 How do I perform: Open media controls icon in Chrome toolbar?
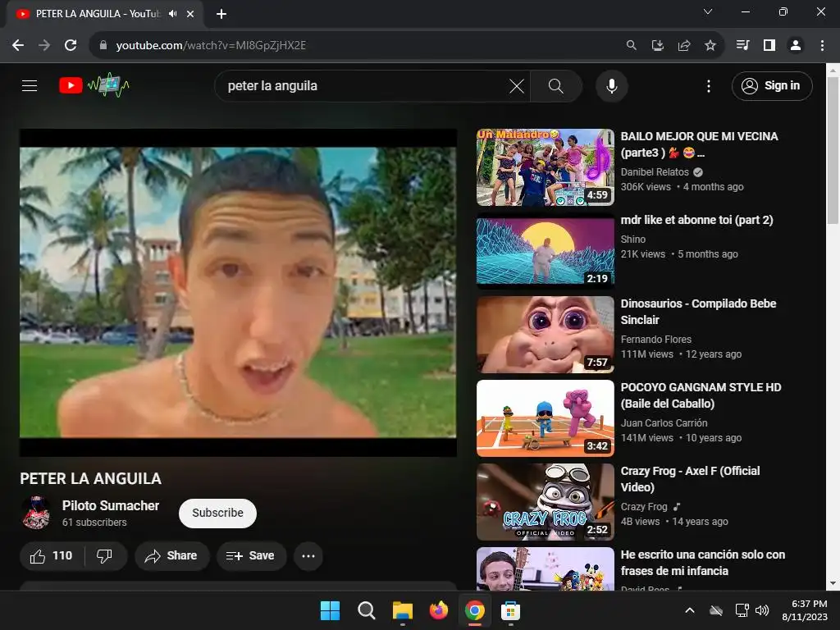[742, 46]
